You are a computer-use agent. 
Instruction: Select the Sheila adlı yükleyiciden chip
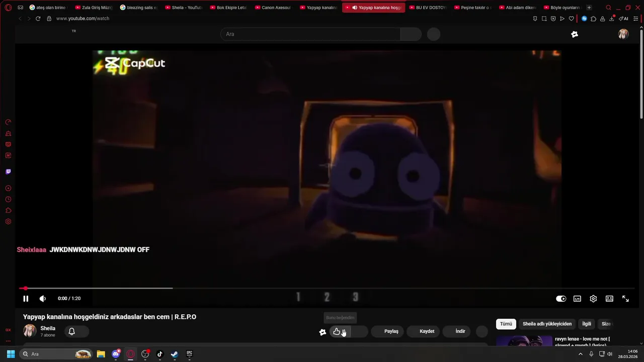547,324
